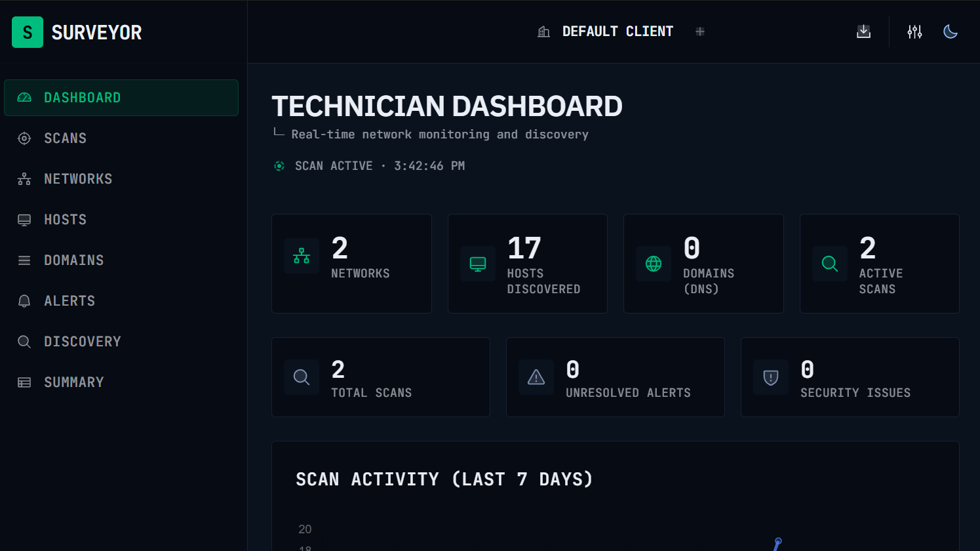This screenshot has width=980, height=551.
Task: Open Alerts from the sidebar
Action: [69, 301]
